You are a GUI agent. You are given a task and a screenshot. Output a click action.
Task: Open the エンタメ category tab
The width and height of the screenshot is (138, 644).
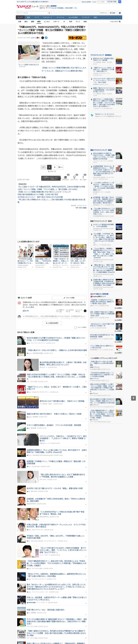pyautogui.click(x=47, y=21)
